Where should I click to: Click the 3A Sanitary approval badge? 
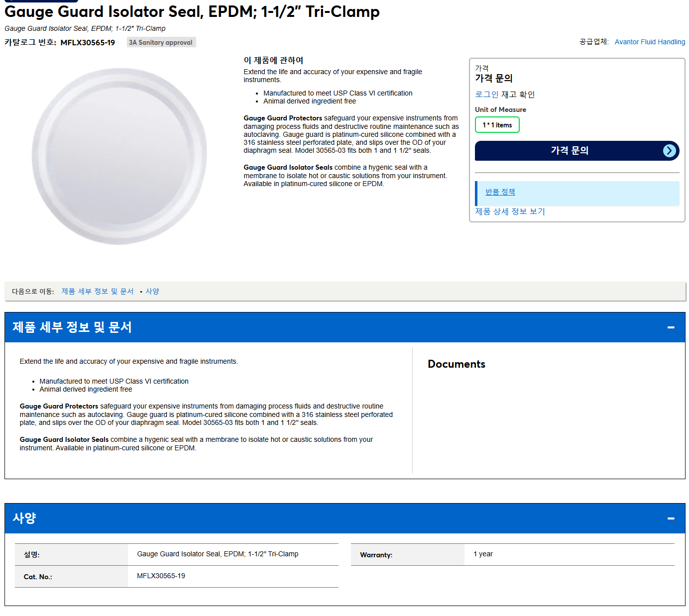[161, 42]
